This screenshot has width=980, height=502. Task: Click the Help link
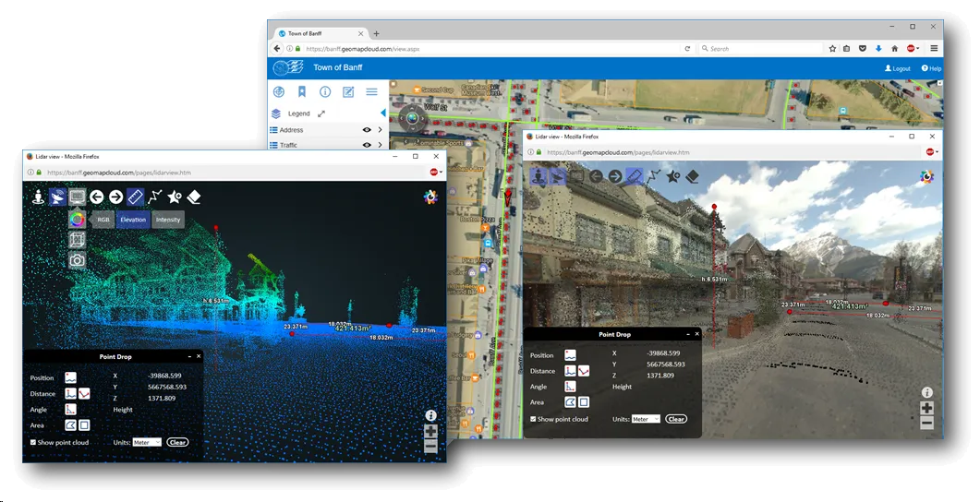click(x=931, y=68)
